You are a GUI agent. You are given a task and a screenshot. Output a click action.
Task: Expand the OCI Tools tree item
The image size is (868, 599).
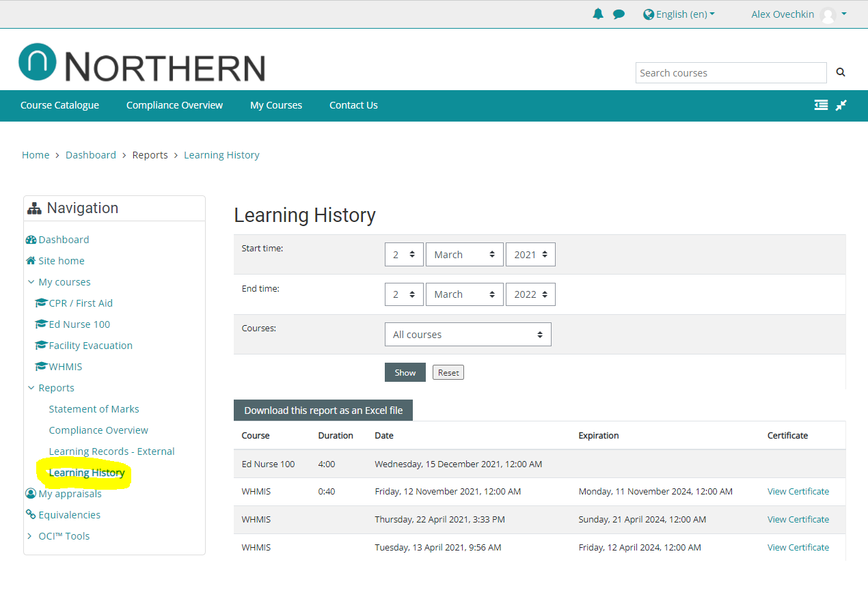pos(29,536)
